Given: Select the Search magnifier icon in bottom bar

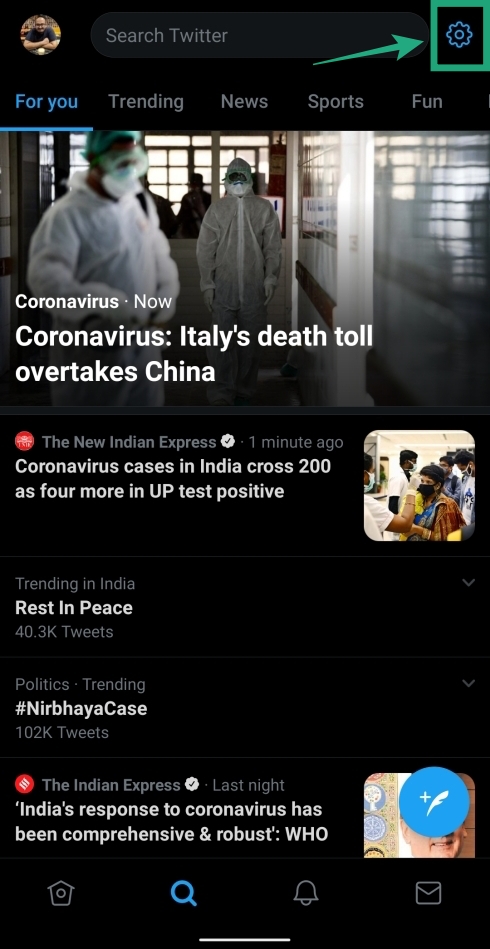Looking at the screenshot, I should coord(183,893).
